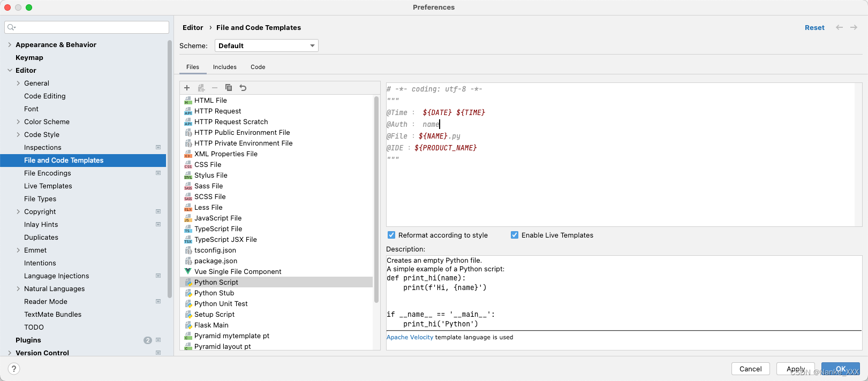Expand Appearance & Behavior settings group

tap(10, 44)
